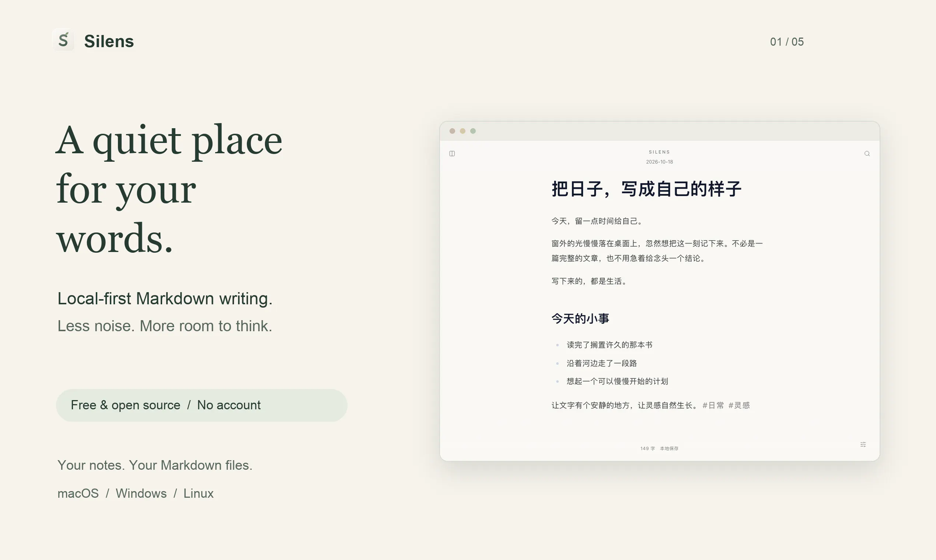
Task: Click the 149 字 word count
Action: tap(648, 449)
